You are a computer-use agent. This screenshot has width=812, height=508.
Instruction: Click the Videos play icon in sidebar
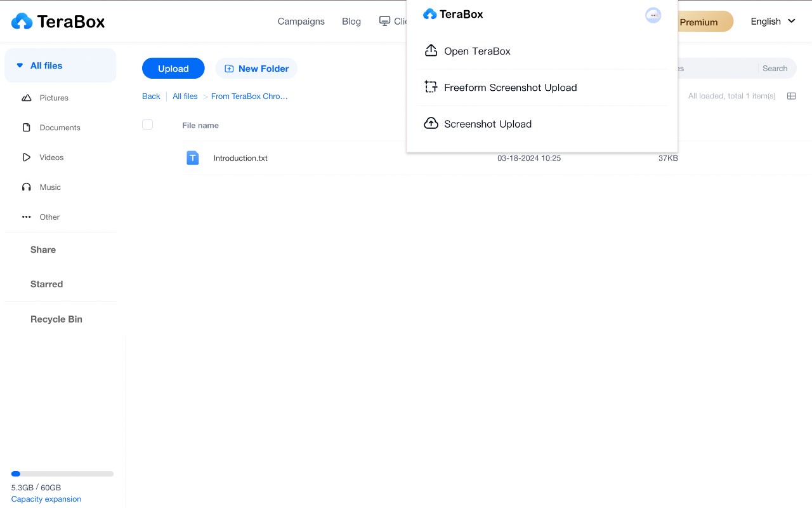coord(27,157)
